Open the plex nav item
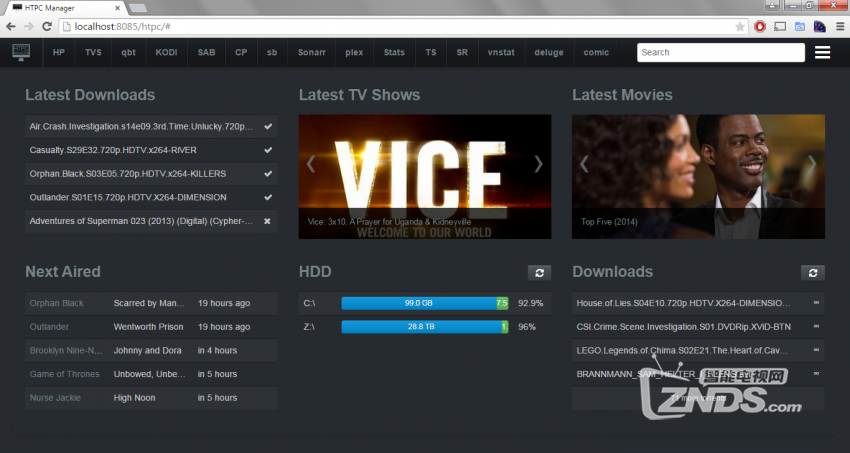Image resolution: width=850 pixels, height=453 pixels. [355, 53]
